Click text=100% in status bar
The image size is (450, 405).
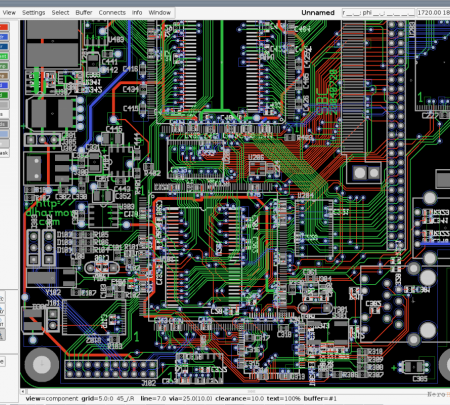[x=283, y=399]
